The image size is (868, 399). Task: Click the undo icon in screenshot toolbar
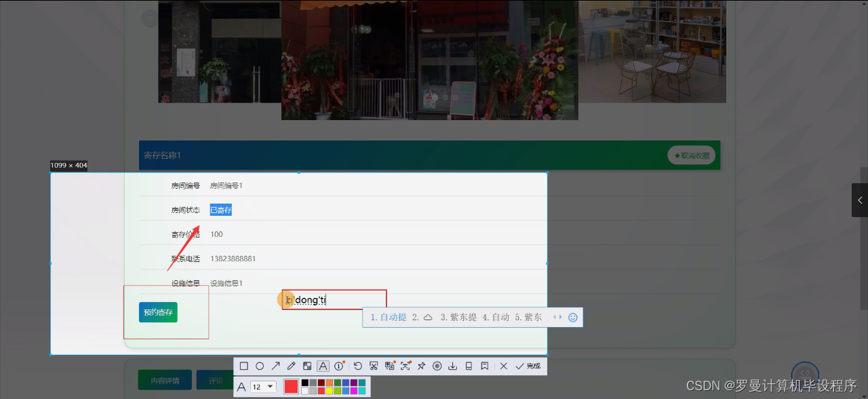pyautogui.click(x=358, y=366)
